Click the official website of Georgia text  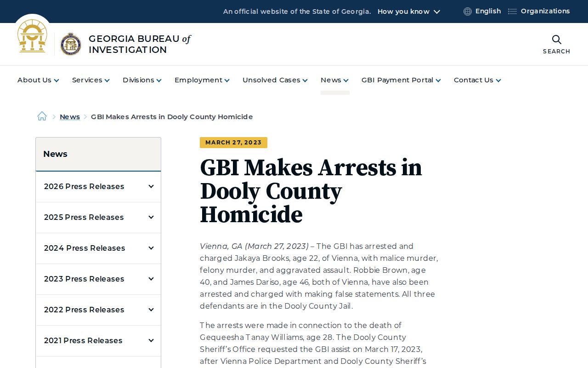click(297, 11)
